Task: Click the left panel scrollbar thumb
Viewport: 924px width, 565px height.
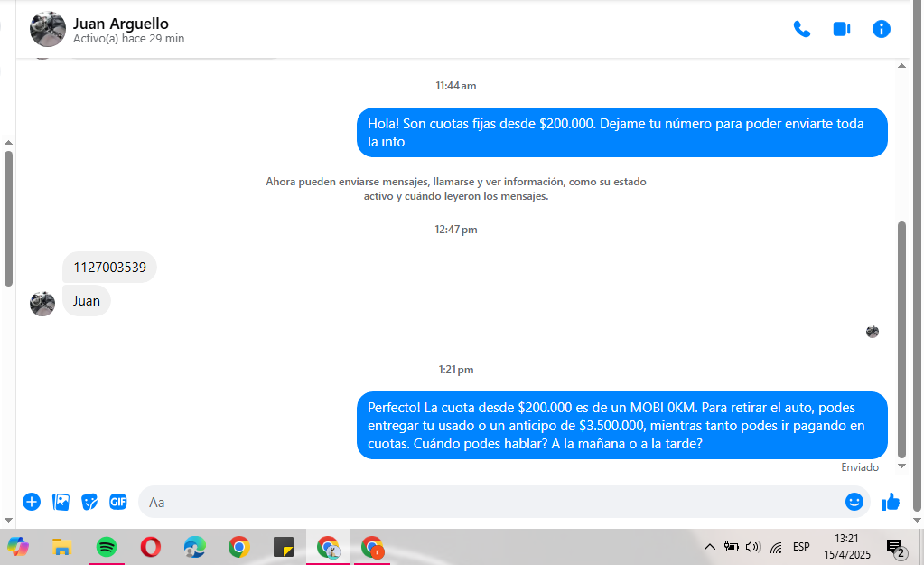Action: point(8,218)
